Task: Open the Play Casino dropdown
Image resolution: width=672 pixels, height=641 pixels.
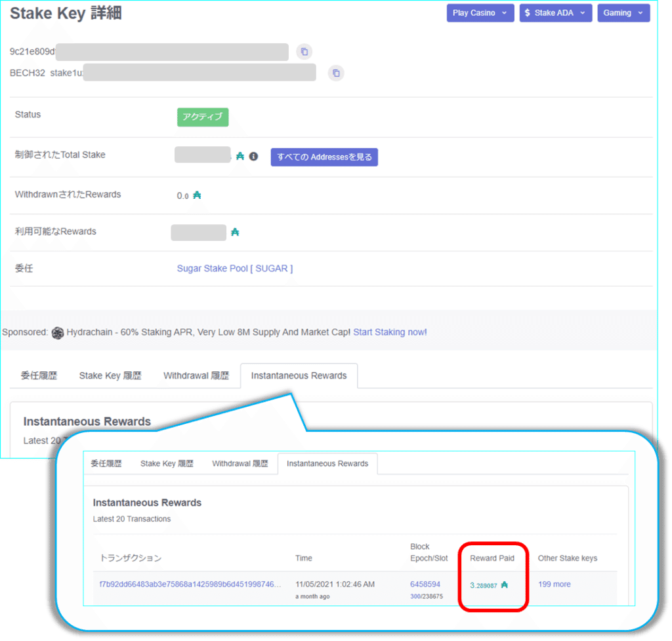Action: pyautogui.click(x=480, y=13)
